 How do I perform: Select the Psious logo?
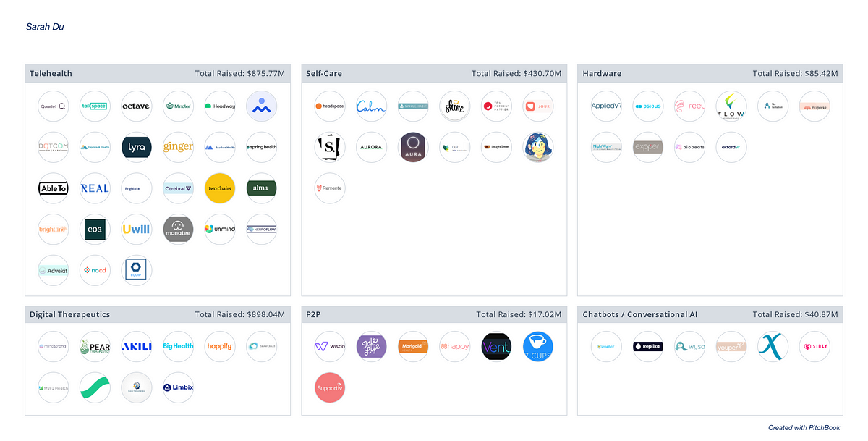click(x=648, y=106)
